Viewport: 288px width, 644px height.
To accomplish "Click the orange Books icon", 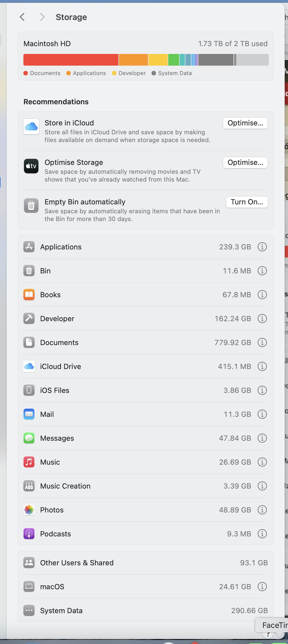I will (29, 294).
